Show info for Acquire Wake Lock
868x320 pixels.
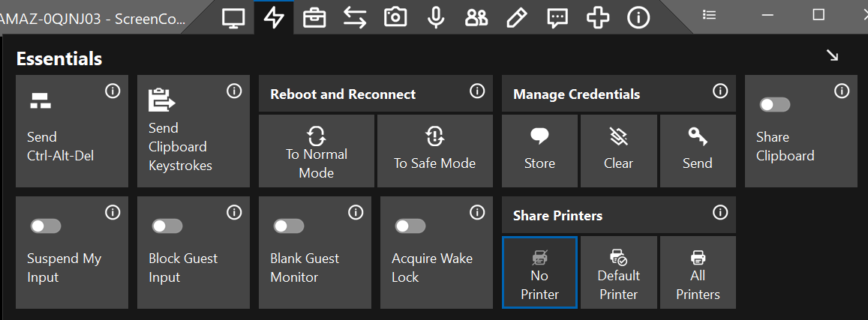click(477, 212)
